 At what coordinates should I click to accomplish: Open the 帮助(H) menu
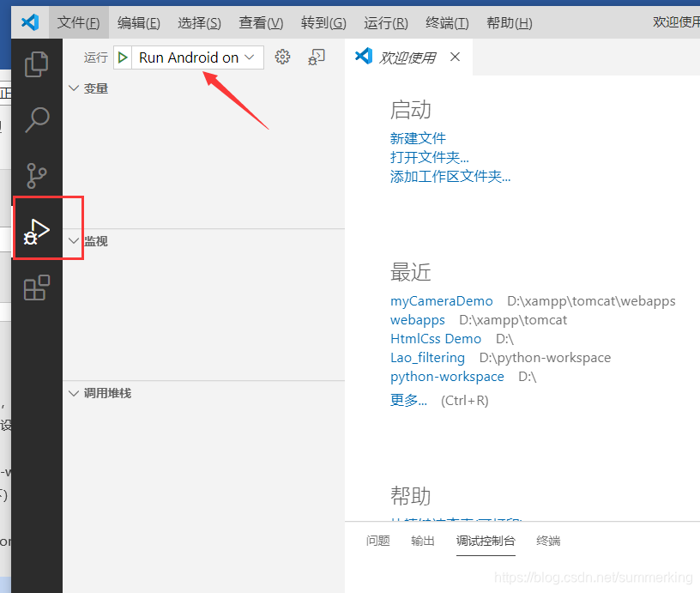pos(510,22)
